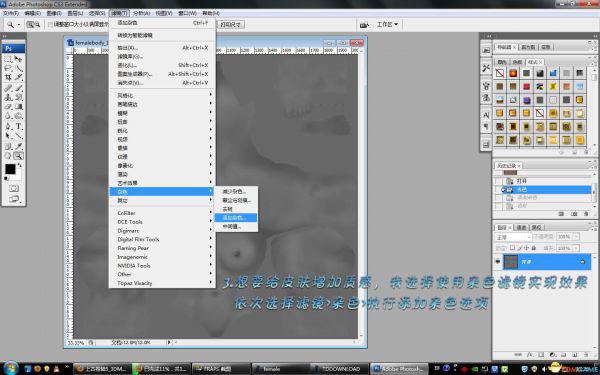Expand the Topaz Vivacity plugin submenu
600x375 pixels.
pos(162,283)
